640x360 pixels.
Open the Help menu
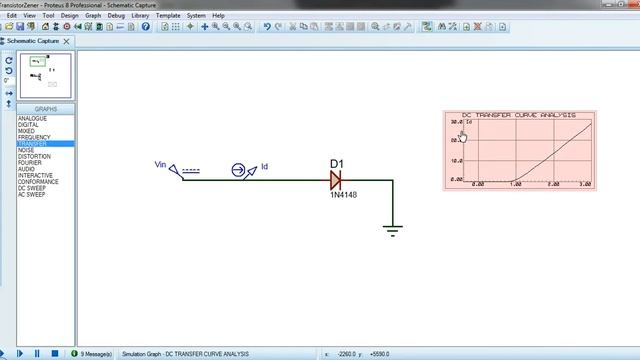218,16
